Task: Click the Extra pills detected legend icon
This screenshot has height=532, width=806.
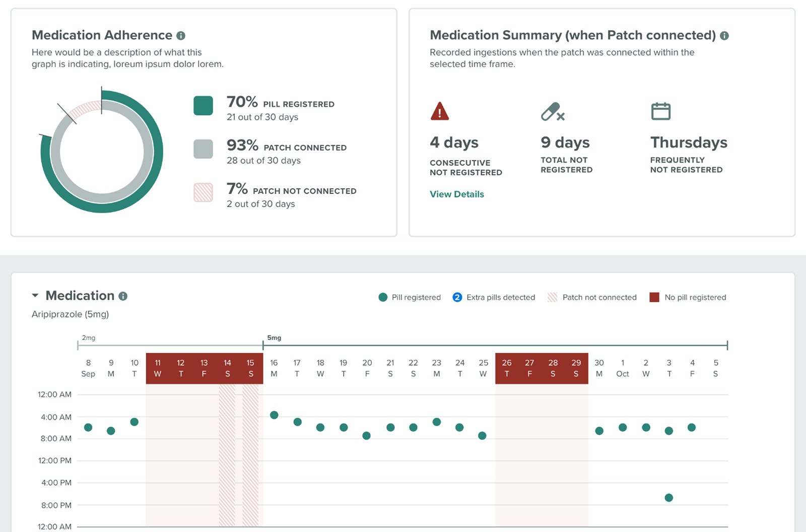Action: coord(457,297)
